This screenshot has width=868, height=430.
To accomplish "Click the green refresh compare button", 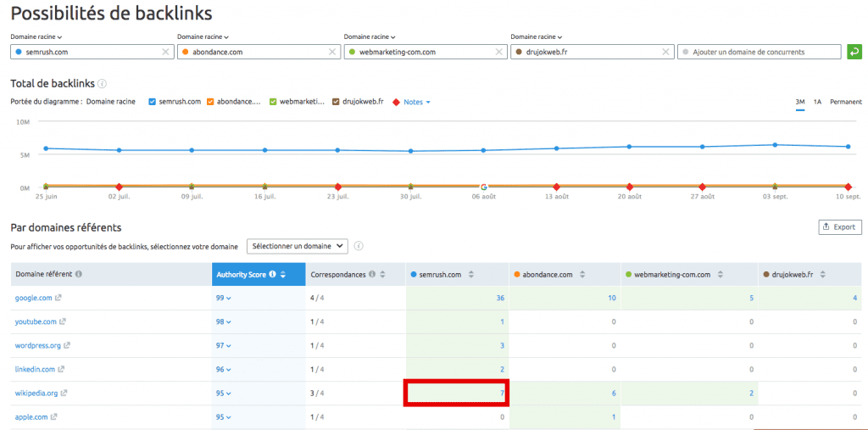I will (854, 52).
